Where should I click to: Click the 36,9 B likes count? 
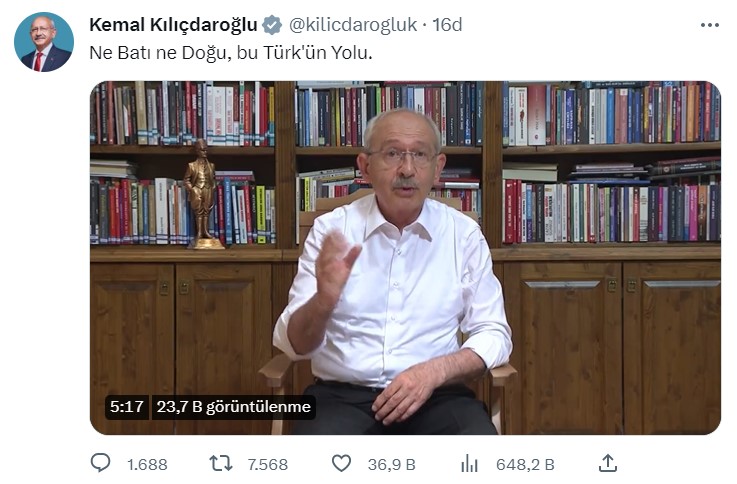click(x=392, y=465)
